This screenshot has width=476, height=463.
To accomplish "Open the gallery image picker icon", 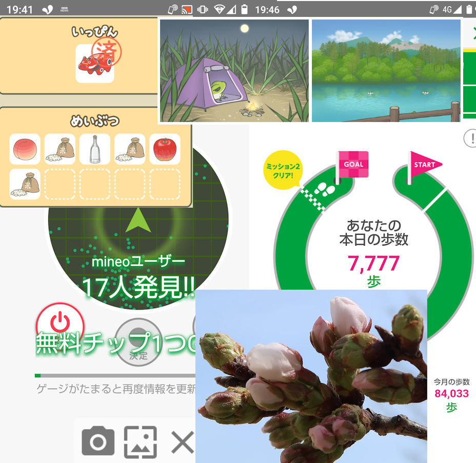I will click(x=141, y=442).
